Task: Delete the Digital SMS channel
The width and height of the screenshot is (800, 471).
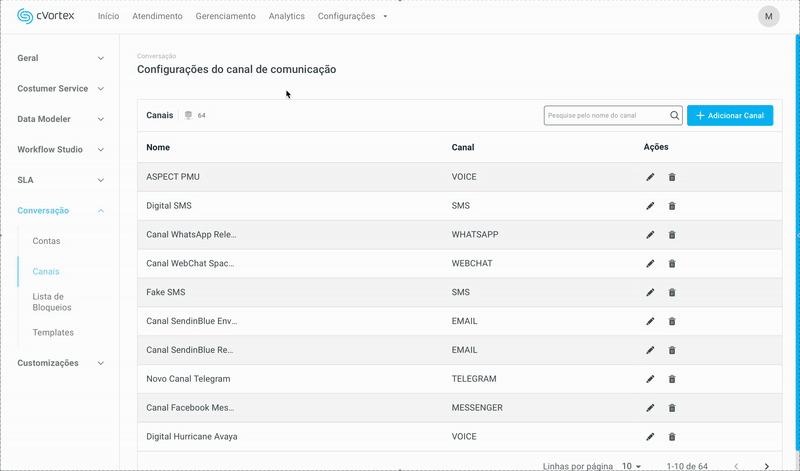Action: tap(672, 206)
